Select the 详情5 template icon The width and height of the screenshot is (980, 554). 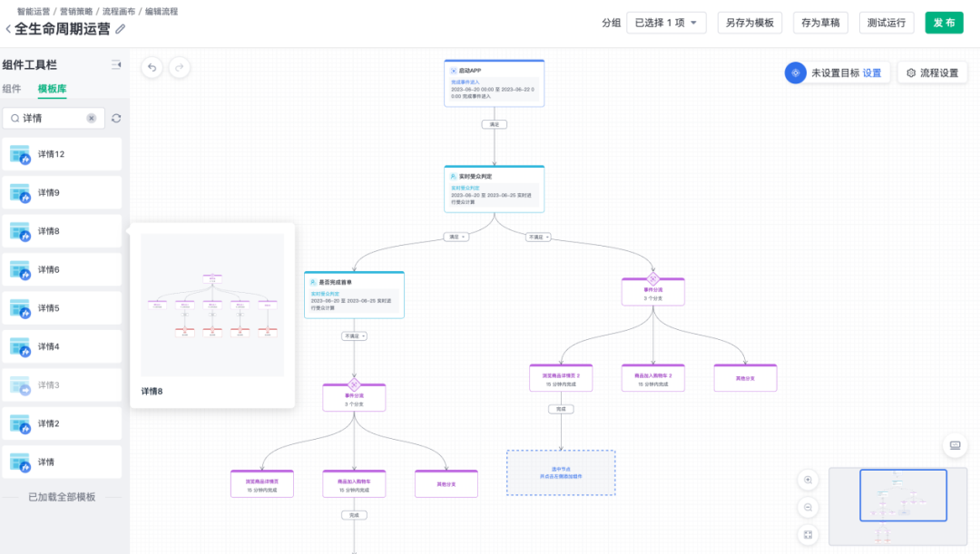click(20, 308)
